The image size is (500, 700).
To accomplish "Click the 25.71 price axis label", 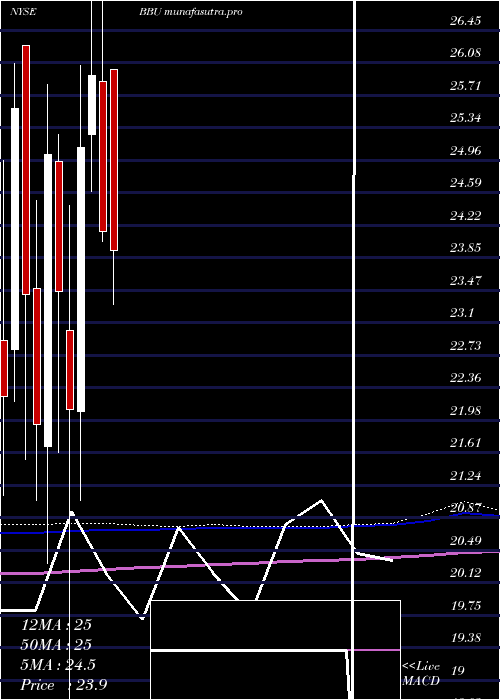I will coord(465,85).
